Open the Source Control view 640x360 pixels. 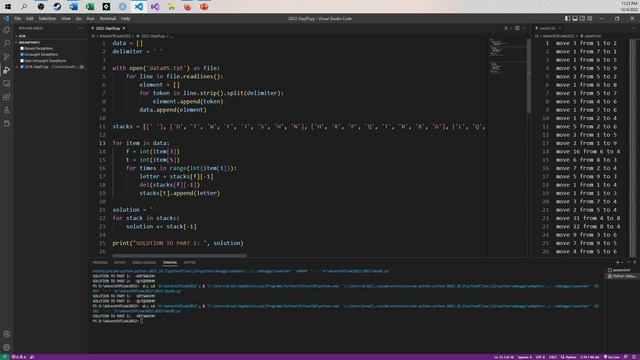(x=7, y=56)
